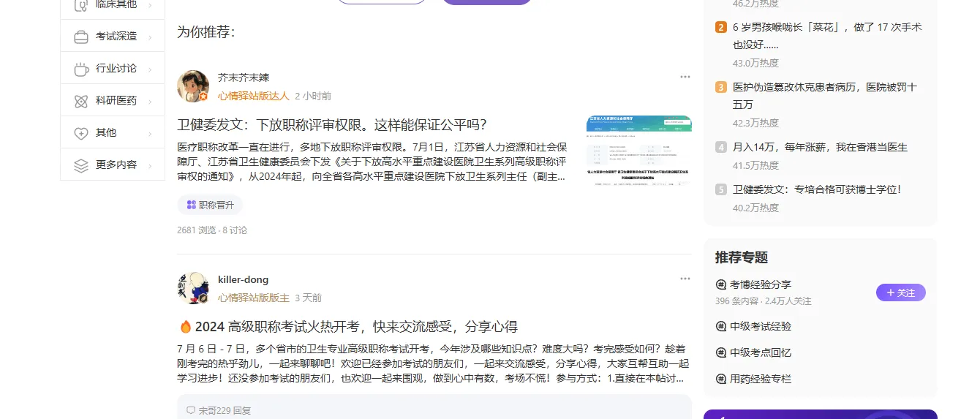
Task: Select the 科研医药 sidebar category
Action: pyautogui.click(x=116, y=100)
